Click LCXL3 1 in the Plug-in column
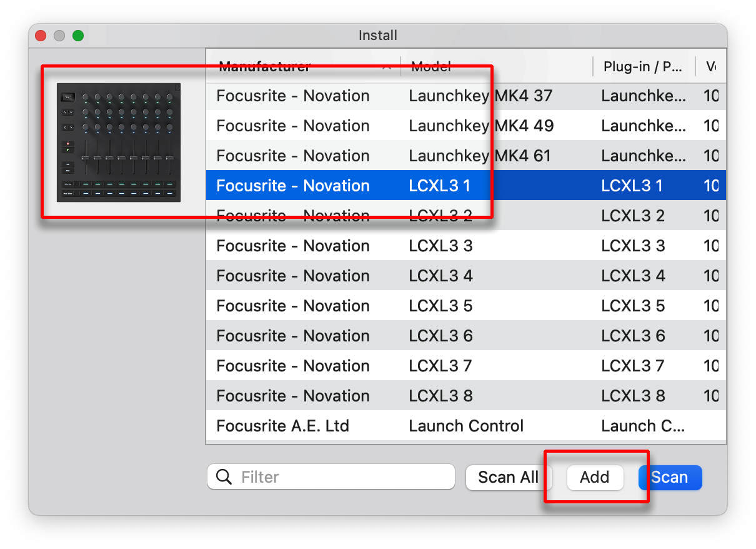 (632, 186)
